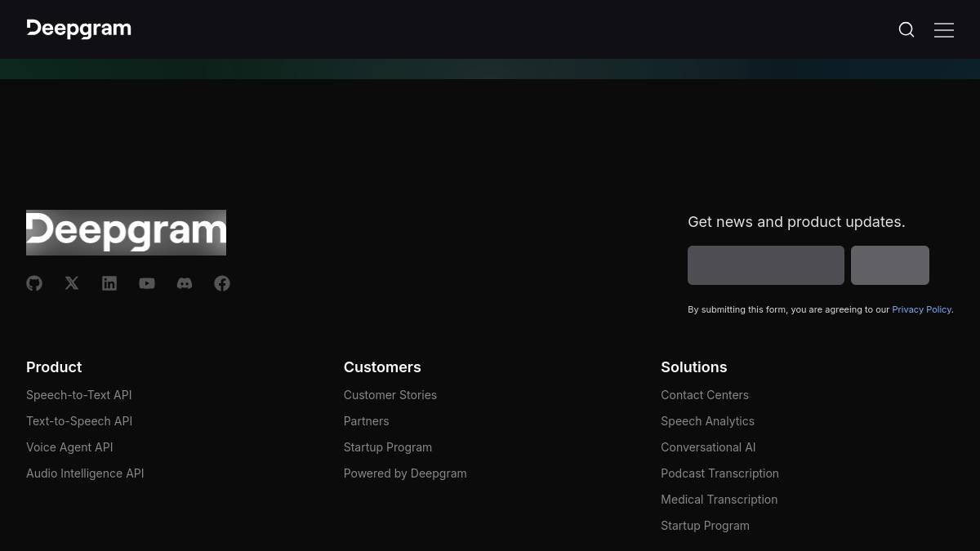Open the LinkedIn social icon
Viewport: 980px width, 551px height.
tap(109, 283)
